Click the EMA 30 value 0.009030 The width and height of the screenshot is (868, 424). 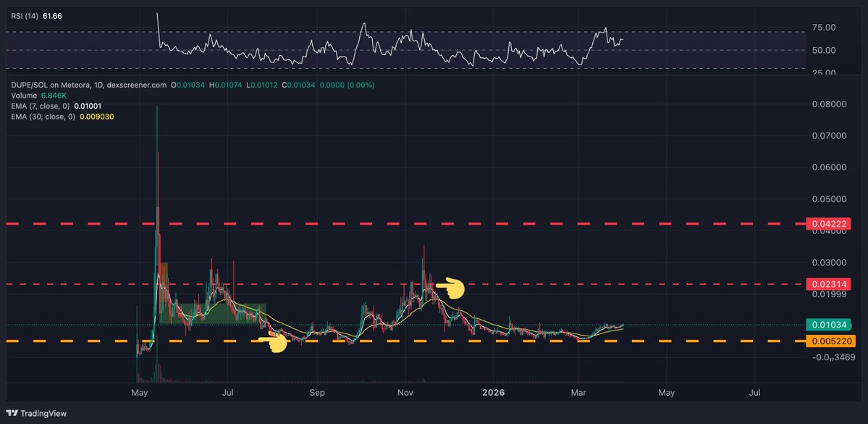[97, 117]
